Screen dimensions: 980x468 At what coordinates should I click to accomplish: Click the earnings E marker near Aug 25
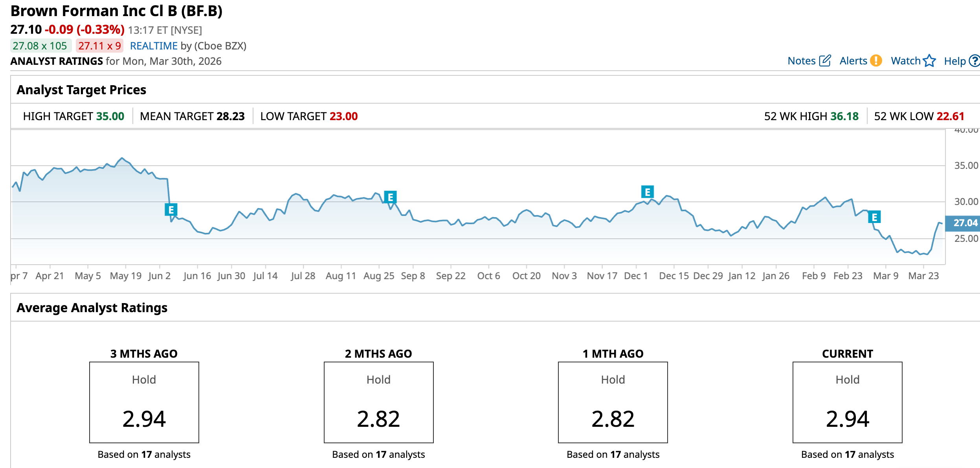point(390,197)
